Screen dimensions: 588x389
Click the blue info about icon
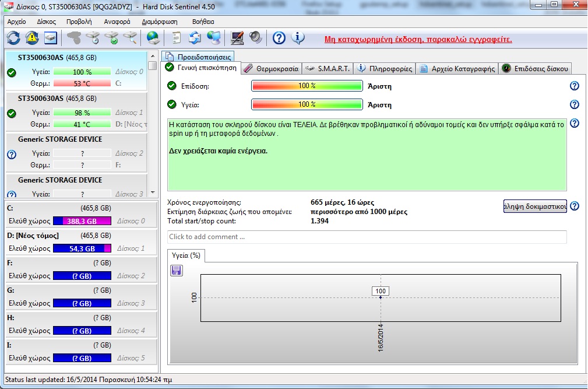(x=298, y=37)
